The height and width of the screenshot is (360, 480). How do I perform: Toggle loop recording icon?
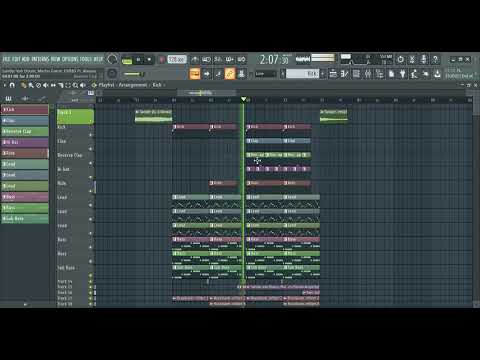(x=241, y=60)
